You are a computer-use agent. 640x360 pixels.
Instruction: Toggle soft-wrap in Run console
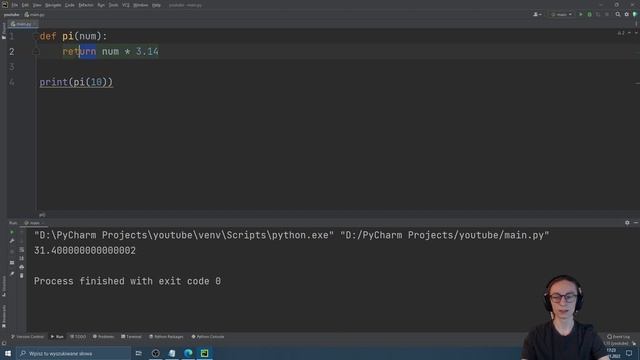(22, 249)
